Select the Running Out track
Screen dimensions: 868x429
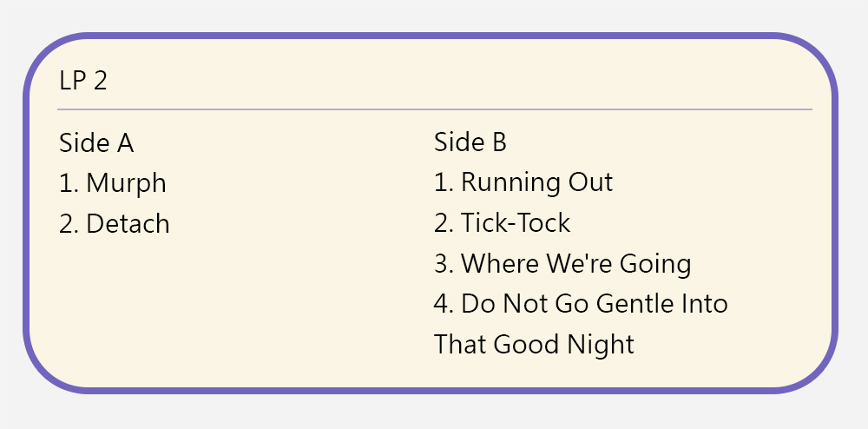click(536, 182)
